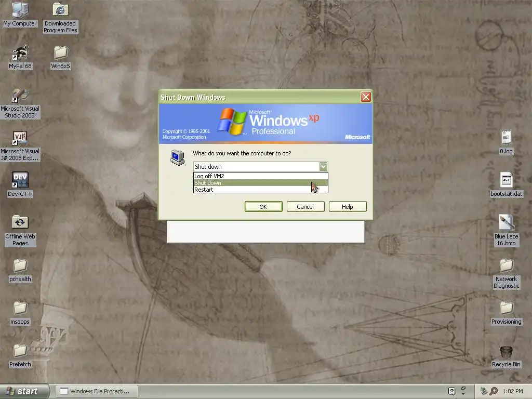Choose Log off VM2 from the list
532x399 pixels.
coord(261,176)
